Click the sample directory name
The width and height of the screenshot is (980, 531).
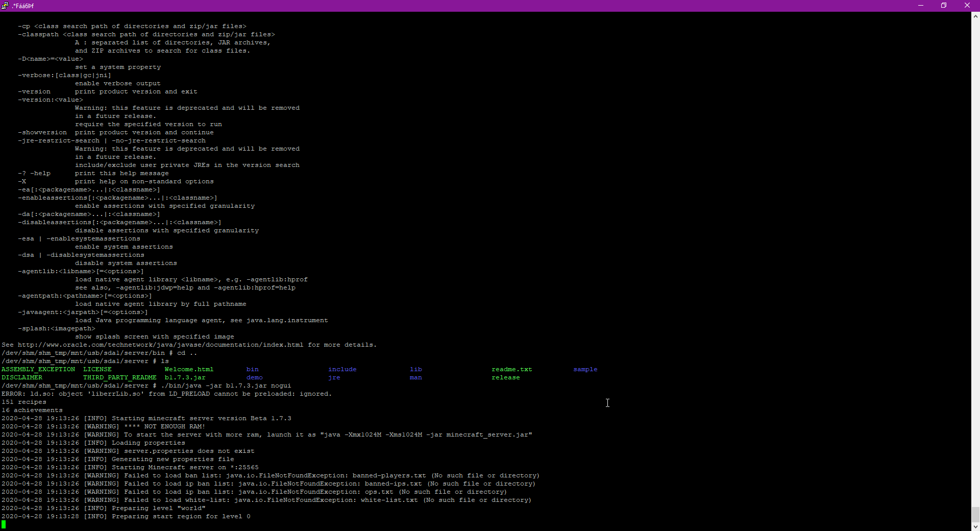(585, 369)
